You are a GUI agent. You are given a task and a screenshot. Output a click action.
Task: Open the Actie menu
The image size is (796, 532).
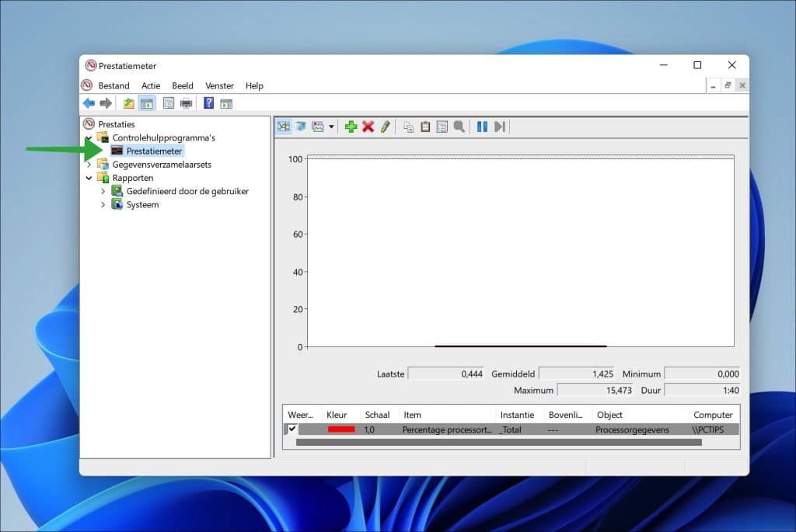click(151, 85)
